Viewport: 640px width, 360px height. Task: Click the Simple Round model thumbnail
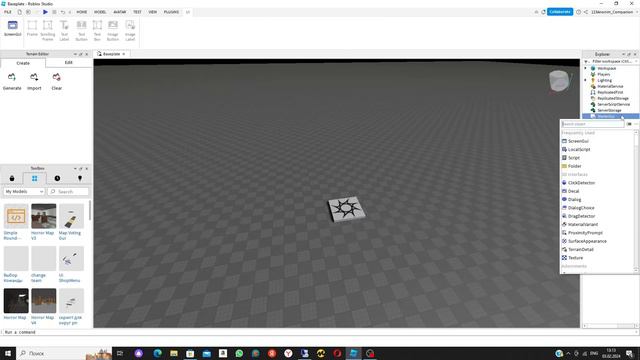click(x=16, y=216)
